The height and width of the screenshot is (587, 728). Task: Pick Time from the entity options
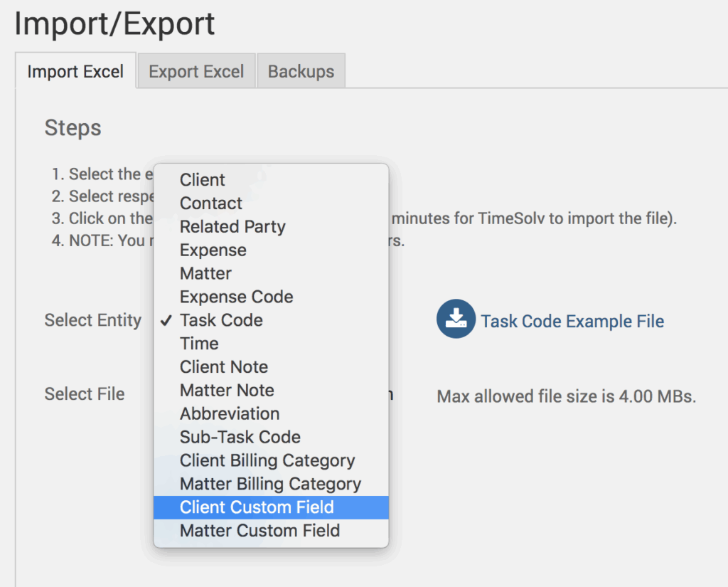(199, 344)
